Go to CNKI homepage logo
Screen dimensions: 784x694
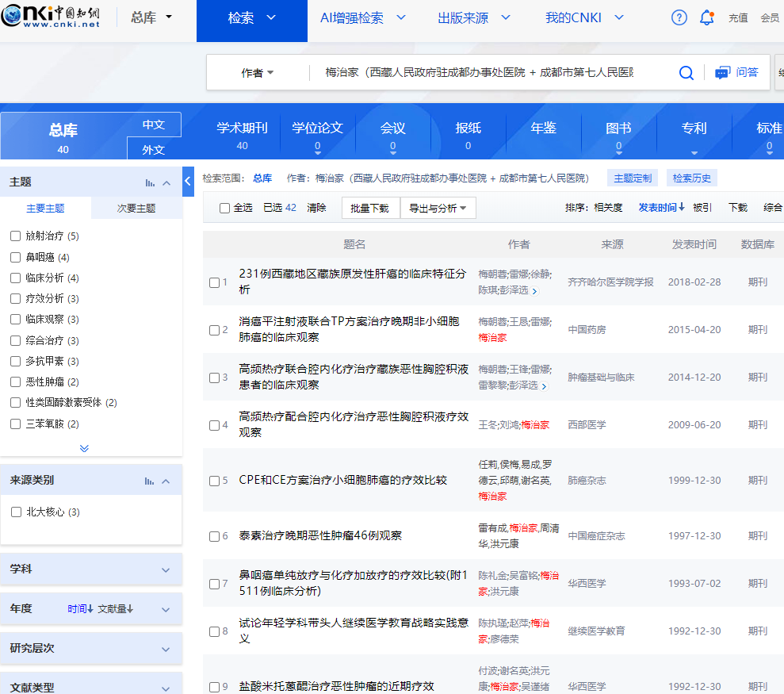tap(52, 17)
